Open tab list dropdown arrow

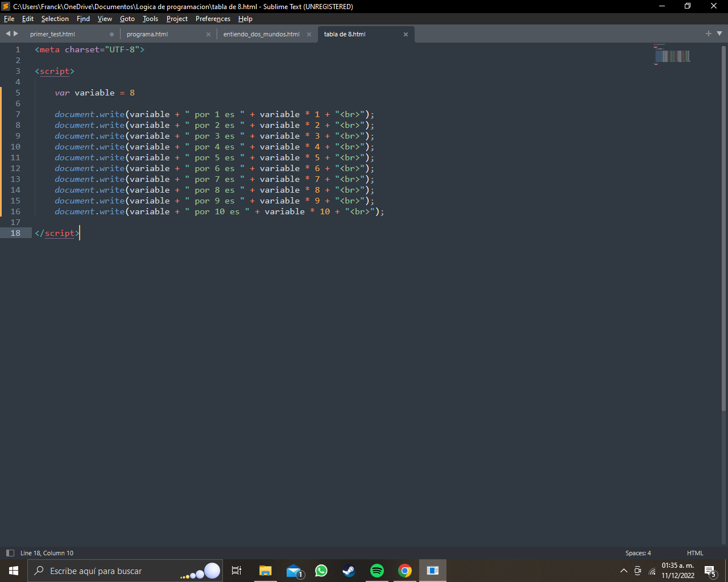point(719,34)
